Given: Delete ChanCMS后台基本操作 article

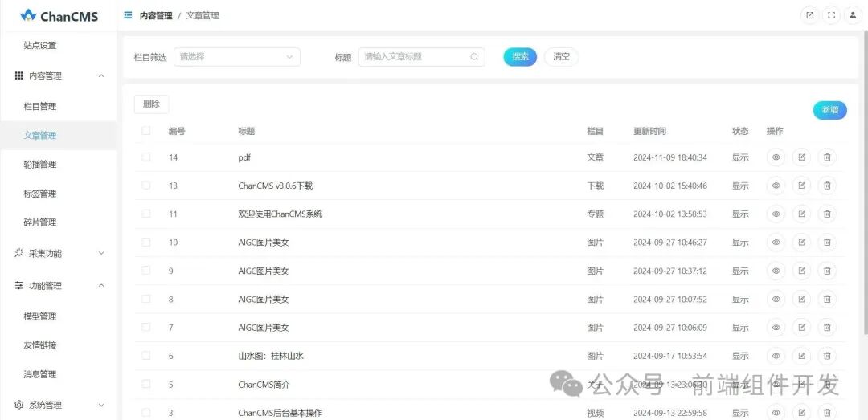Looking at the screenshot, I should tap(827, 412).
